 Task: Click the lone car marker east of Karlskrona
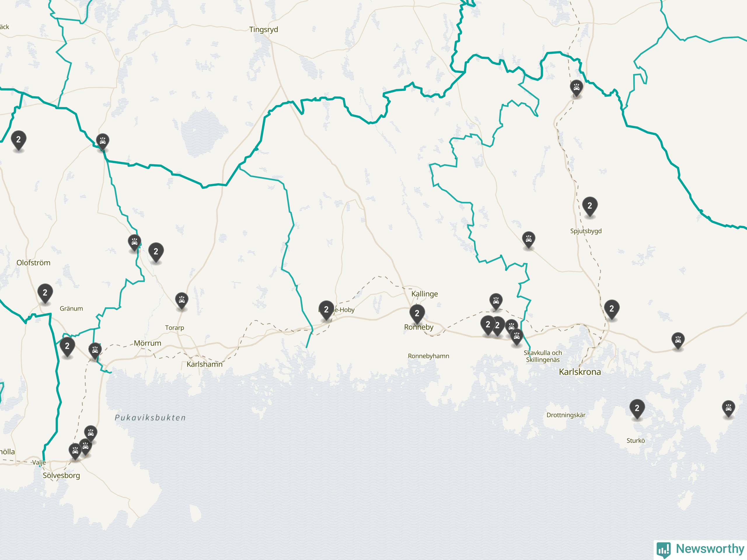[678, 341]
